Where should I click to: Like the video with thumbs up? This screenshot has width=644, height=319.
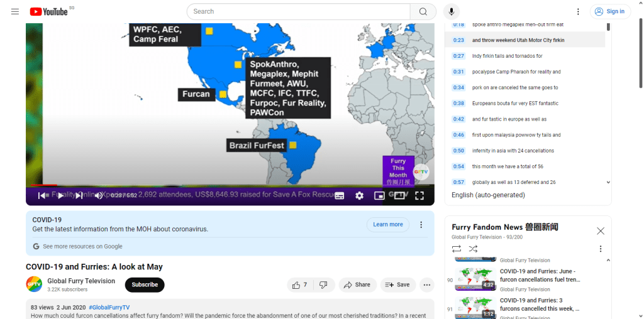299,284
